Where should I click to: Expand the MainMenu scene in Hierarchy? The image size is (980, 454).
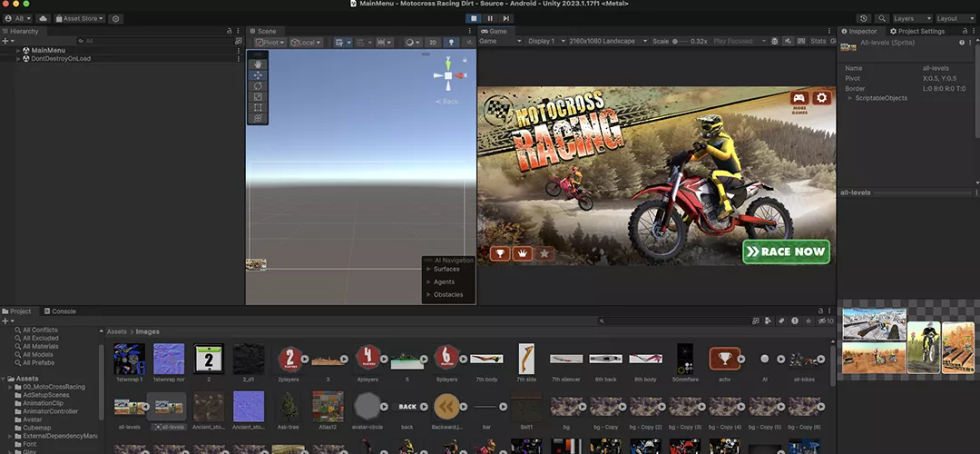pyautogui.click(x=18, y=50)
